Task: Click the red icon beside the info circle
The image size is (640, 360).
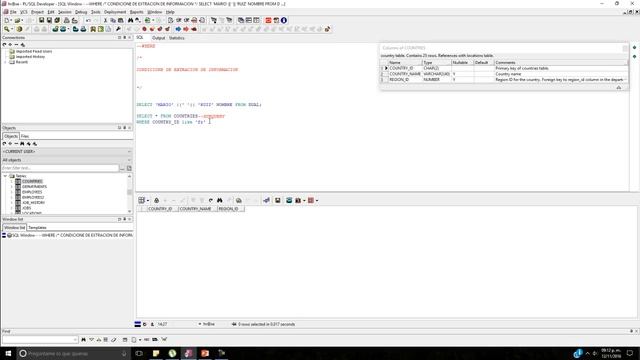Action: click(x=268, y=20)
